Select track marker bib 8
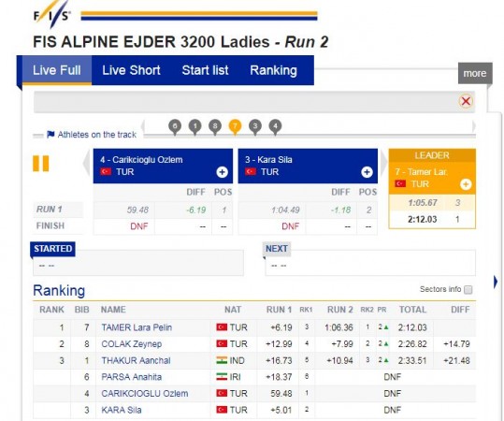This screenshot has width=504, height=421. point(215,126)
